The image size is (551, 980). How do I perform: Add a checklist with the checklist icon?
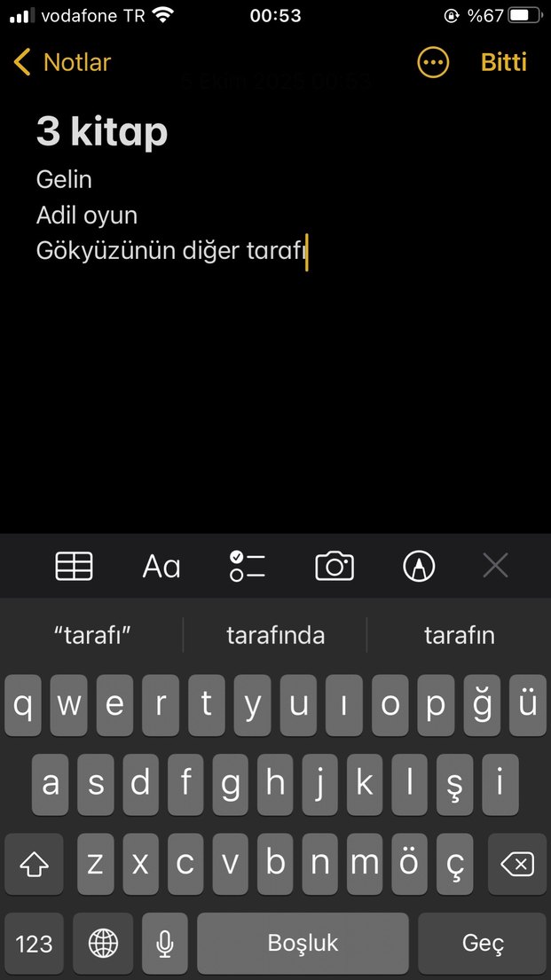(x=247, y=566)
